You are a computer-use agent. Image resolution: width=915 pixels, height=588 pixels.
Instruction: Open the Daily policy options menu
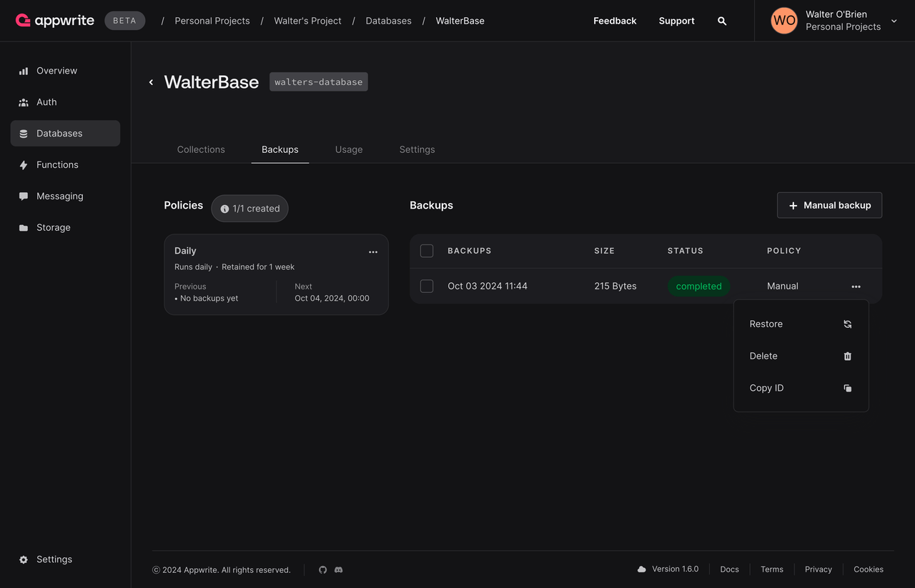(373, 251)
